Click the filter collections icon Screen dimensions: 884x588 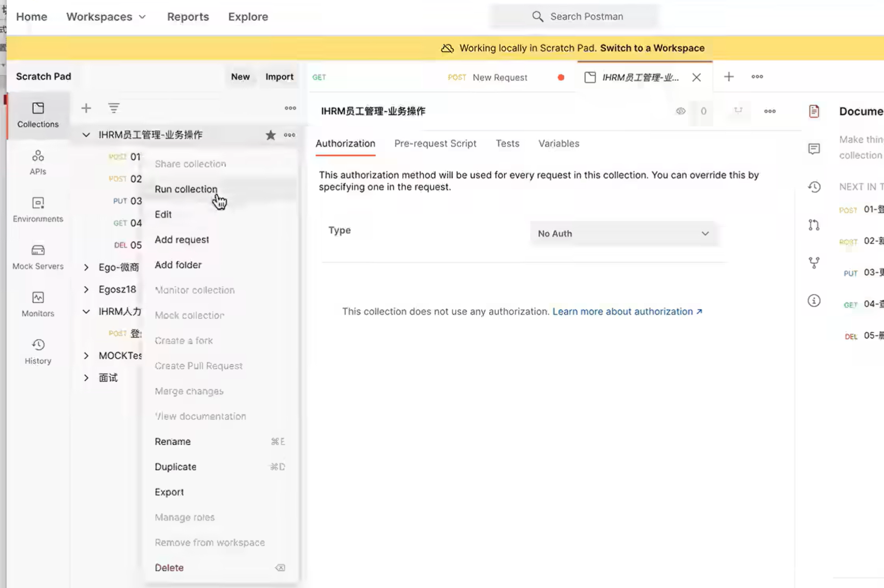point(114,108)
